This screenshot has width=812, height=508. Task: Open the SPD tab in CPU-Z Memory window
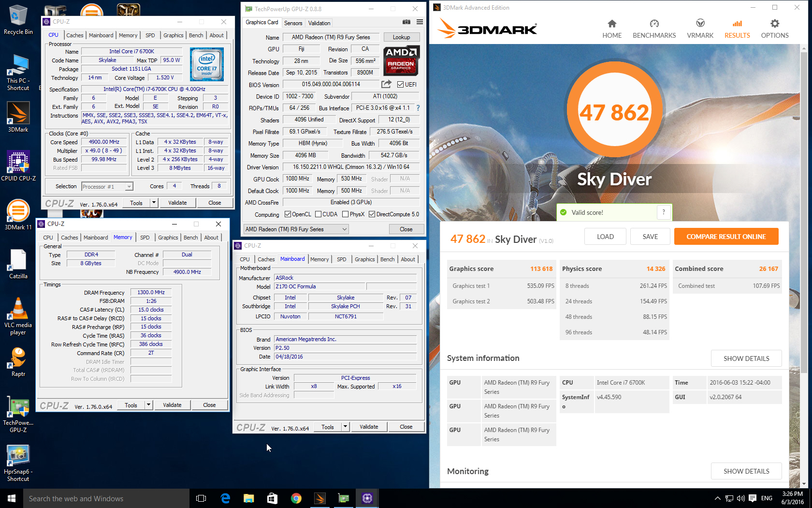145,238
